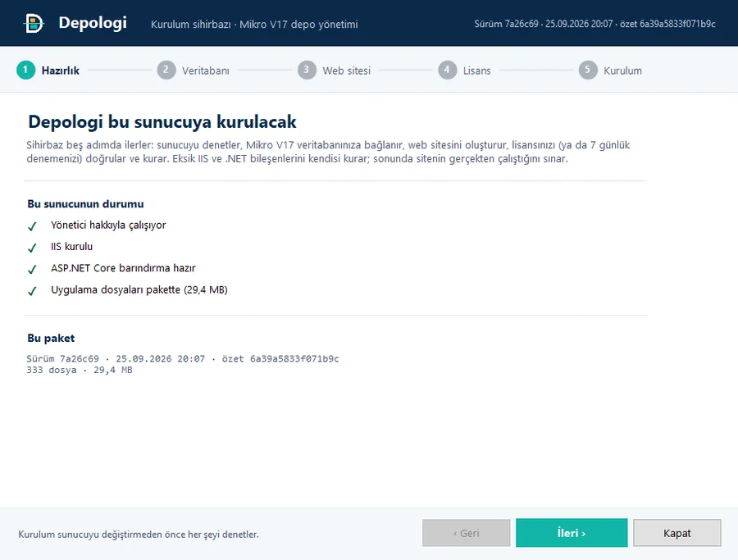Click the checkmark next to Yönetici hakkıyla çalışıyor

click(32, 226)
